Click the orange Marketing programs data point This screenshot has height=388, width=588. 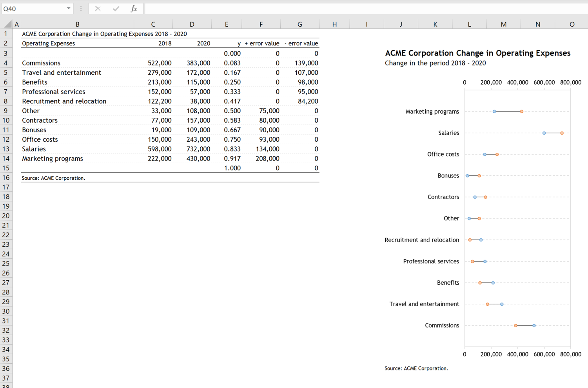point(522,112)
